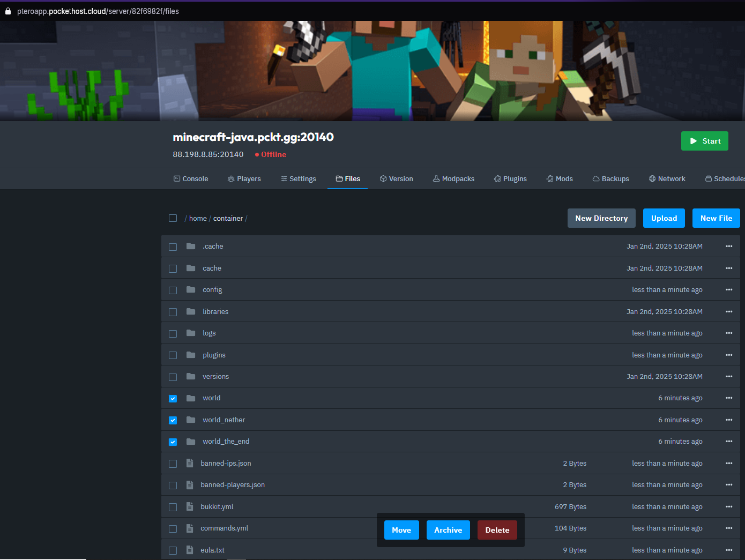Start the server with Start button

coord(705,141)
